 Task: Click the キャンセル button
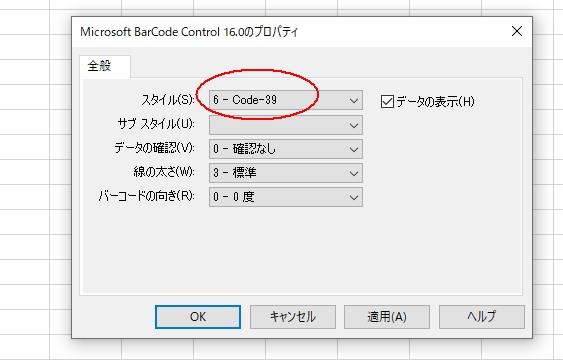click(293, 317)
